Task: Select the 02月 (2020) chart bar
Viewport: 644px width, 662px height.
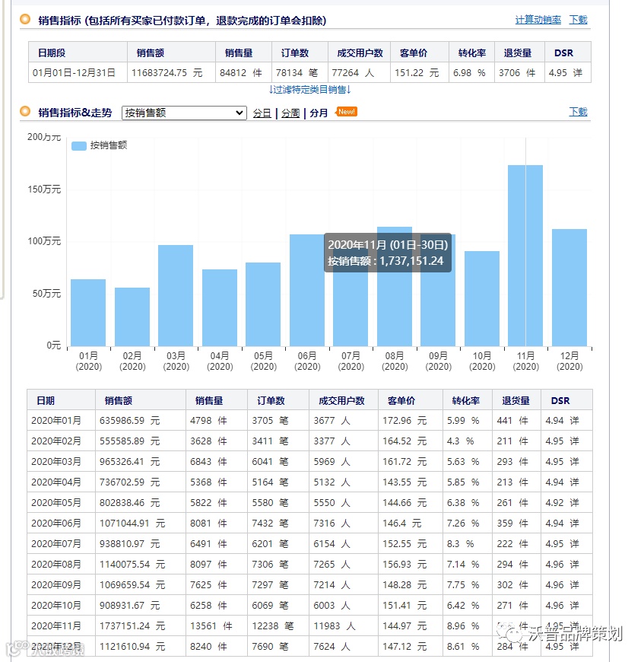Action: click(132, 317)
